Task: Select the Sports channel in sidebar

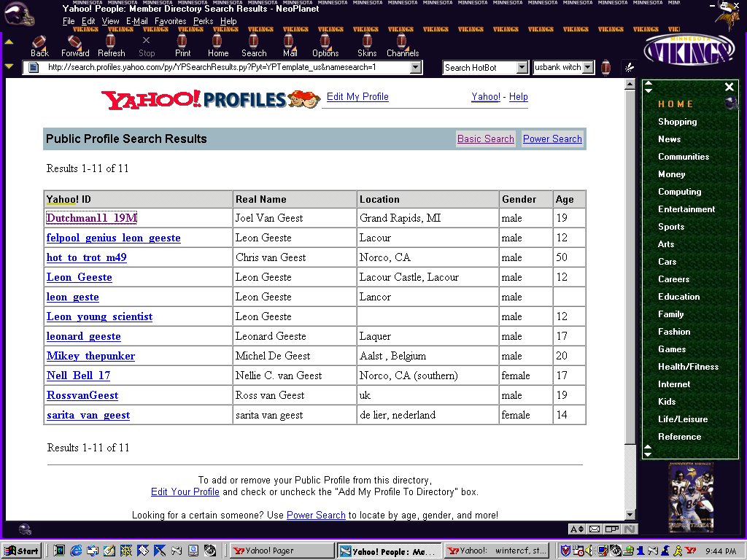Action: click(671, 227)
